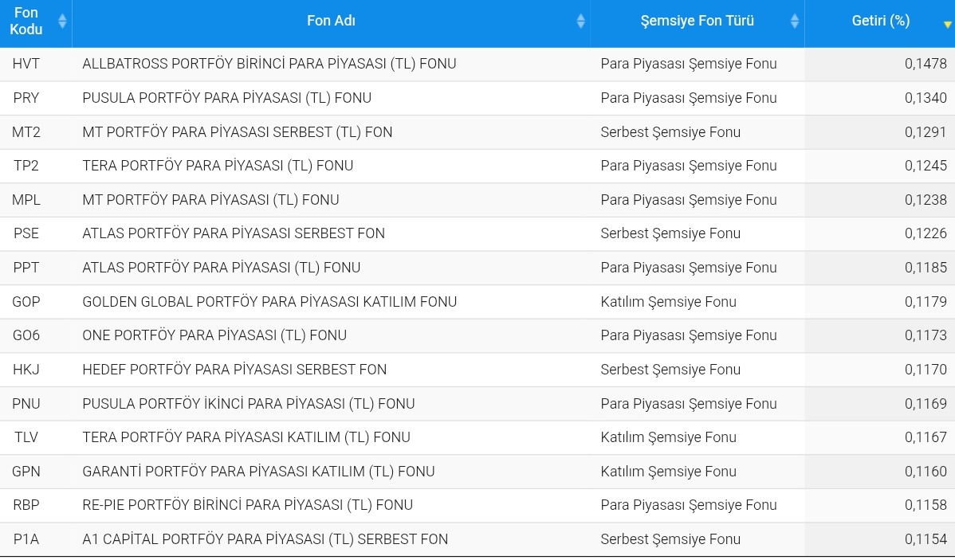Select fund code HVT
Image resolution: width=955 pixels, height=560 pixels.
26,64
